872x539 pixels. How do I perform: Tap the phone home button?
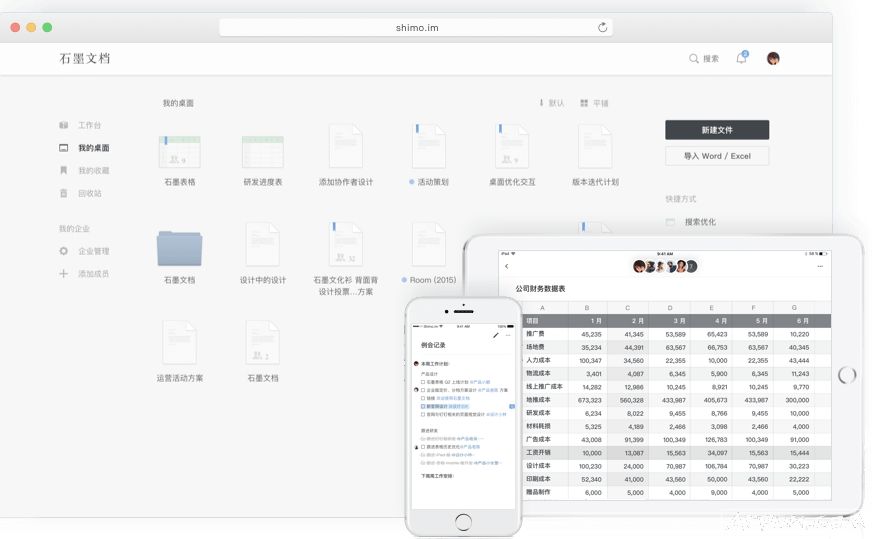coord(463,522)
